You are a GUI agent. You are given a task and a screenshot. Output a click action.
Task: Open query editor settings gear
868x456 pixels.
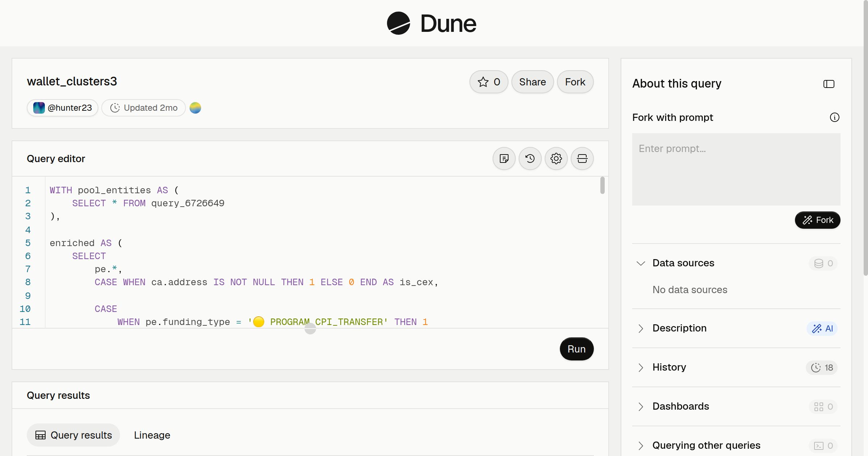(x=556, y=159)
